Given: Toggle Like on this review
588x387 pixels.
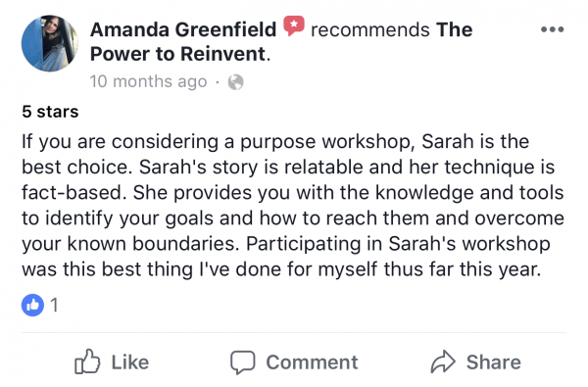Looking at the screenshot, I should pyautogui.click(x=112, y=362).
